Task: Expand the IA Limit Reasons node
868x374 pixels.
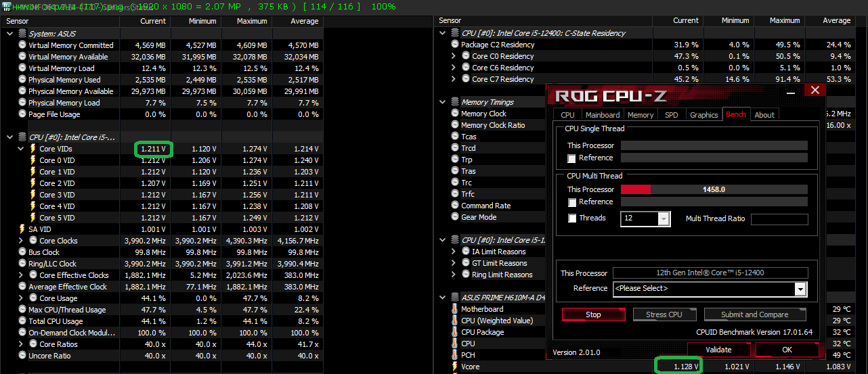Action: (x=454, y=252)
